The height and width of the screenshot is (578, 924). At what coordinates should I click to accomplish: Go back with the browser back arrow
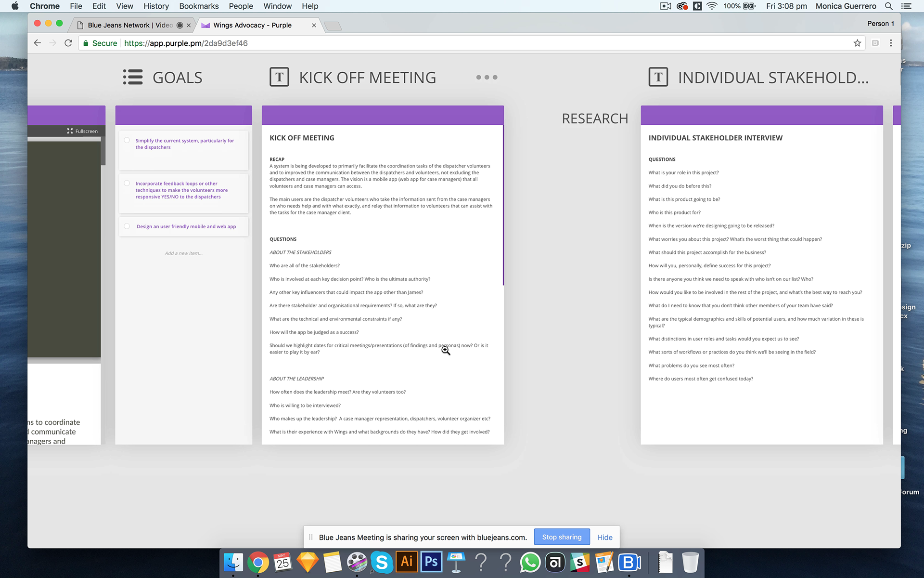(38, 43)
